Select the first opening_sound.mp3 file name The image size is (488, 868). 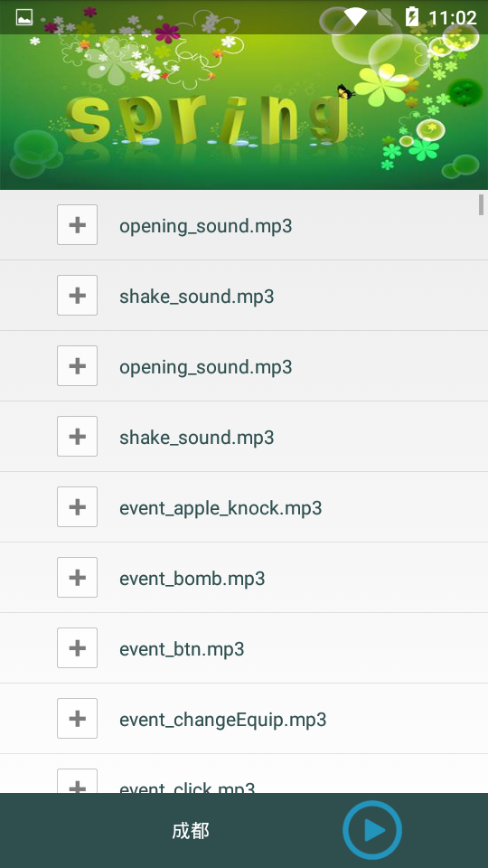click(206, 226)
